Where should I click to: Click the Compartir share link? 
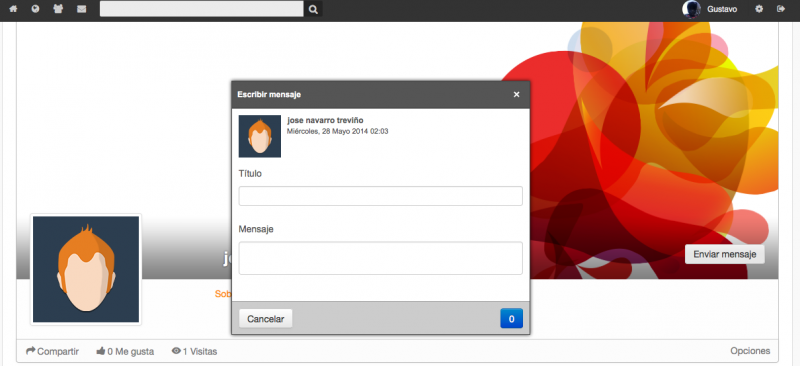point(52,351)
